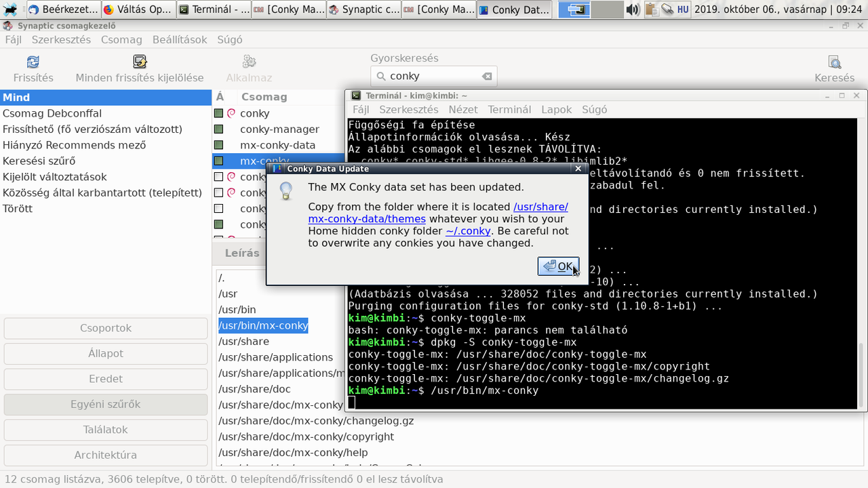This screenshot has width=868, height=488.
Task: Open Fájl menu in Synaptic
Action: [14, 39]
